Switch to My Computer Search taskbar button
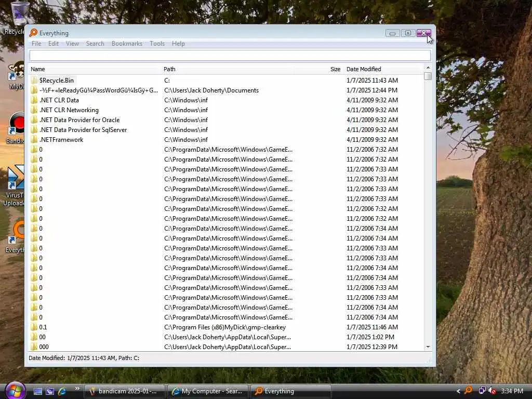532x399 pixels. pyautogui.click(x=208, y=391)
